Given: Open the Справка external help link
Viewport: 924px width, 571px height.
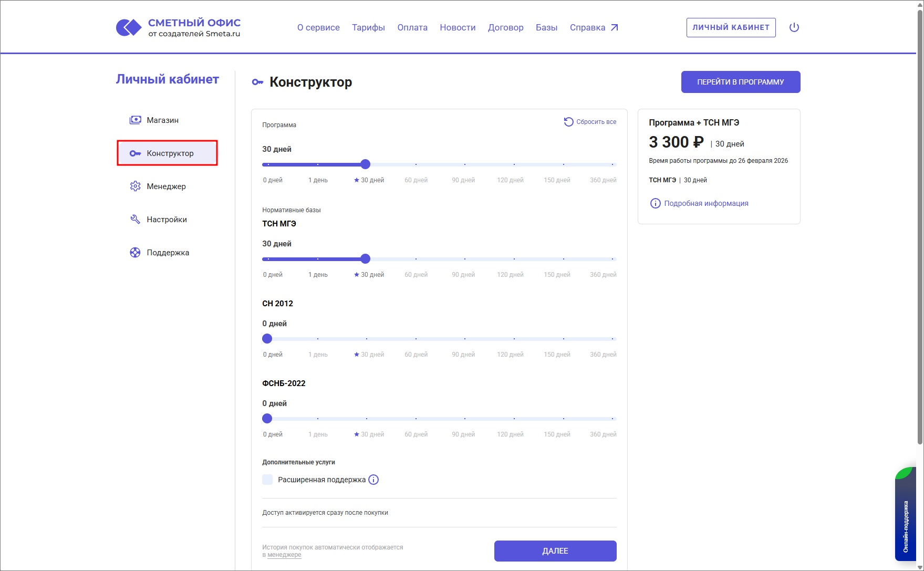Looking at the screenshot, I should [x=594, y=27].
